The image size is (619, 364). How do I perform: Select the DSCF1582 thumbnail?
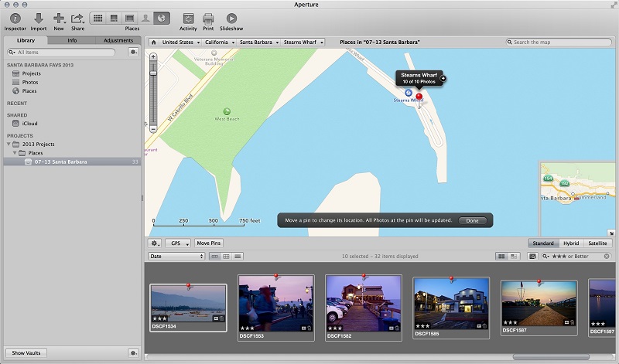coord(364,308)
